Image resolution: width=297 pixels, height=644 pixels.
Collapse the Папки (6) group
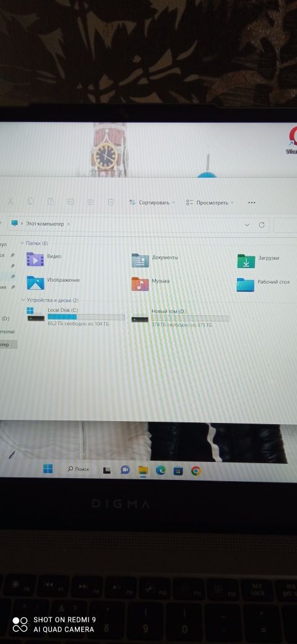click(22, 243)
